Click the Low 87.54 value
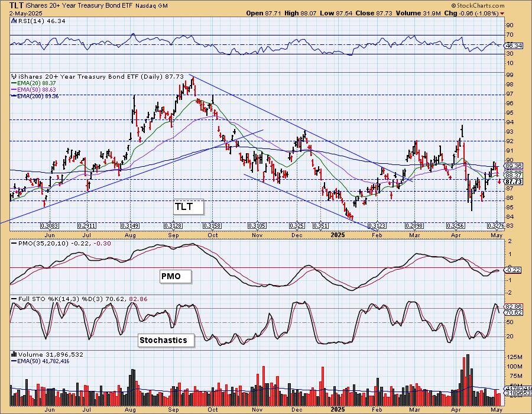This screenshot has height=414, width=532. pyautogui.click(x=336, y=13)
